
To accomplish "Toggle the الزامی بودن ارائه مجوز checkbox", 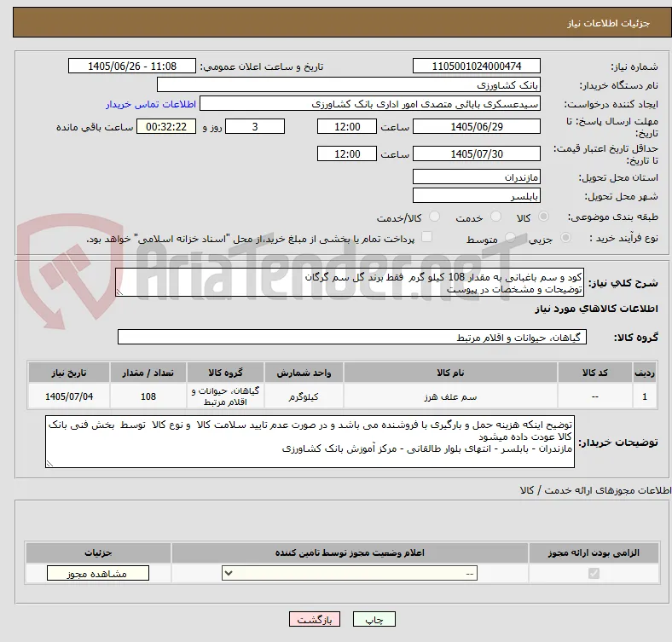I will pyautogui.click(x=594, y=574).
